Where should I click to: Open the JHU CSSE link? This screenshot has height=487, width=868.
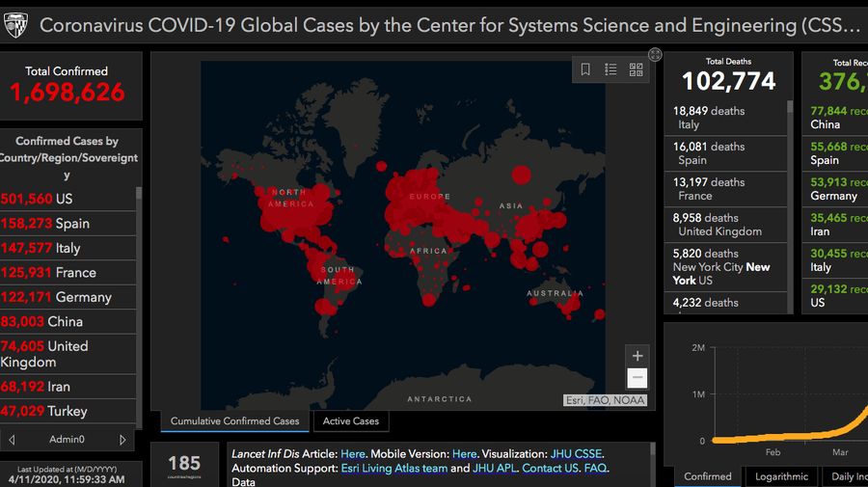click(x=576, y=454)
